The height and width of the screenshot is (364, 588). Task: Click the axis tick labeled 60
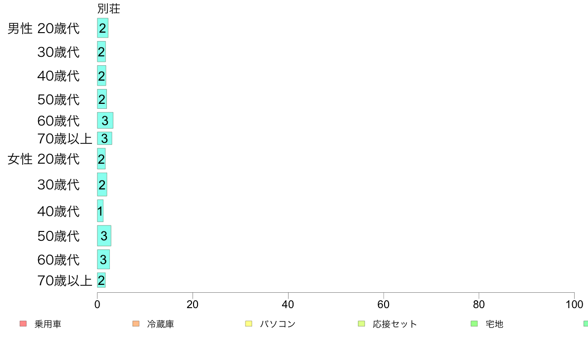coord(383,304)
